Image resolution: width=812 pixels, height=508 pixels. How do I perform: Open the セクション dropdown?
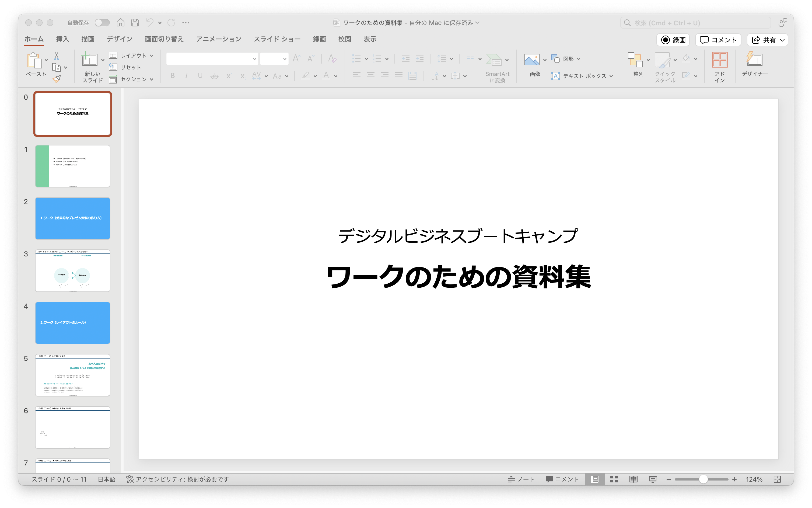131,79
